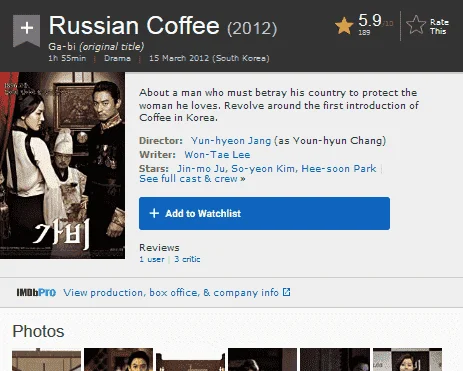463x371 pixels.
Task: Open writer Won-Tae Lee's page
Action: click(217, 155)
